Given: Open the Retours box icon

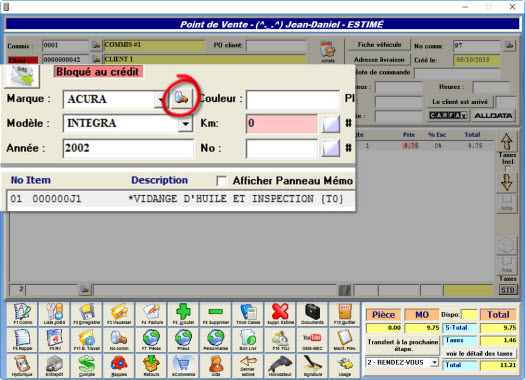Looking at the screenshot, I should [x=151, y=366].
